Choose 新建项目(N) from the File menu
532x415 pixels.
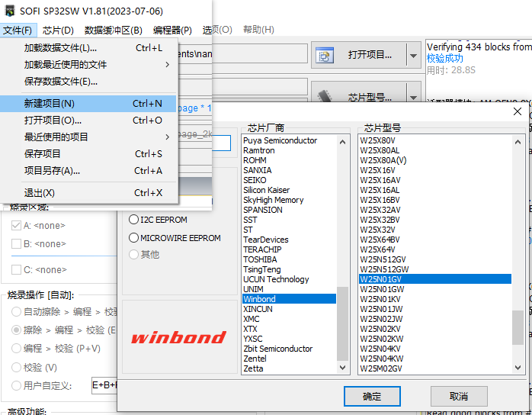50,103
